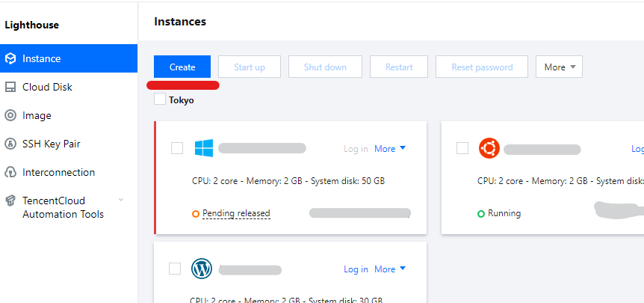Click the Shut down button

pyautogui.click(x=325, y=67)
